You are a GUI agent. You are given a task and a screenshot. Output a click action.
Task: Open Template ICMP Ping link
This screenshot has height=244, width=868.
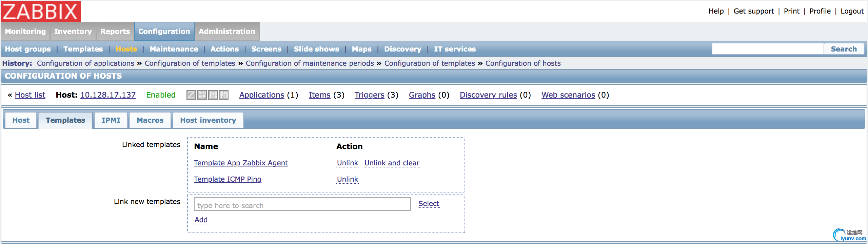[x=228, y=179]
